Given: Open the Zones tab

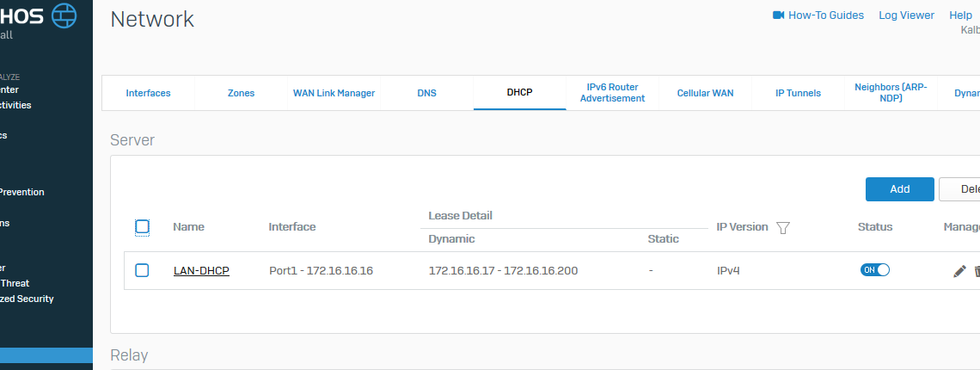Looking at the screenshot, I should (241, 93).
